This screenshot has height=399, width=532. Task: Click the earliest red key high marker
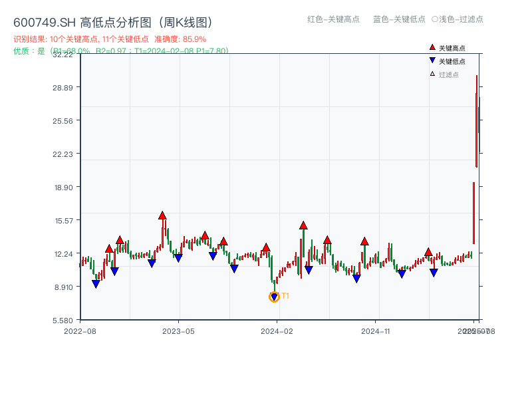(109, 249)
